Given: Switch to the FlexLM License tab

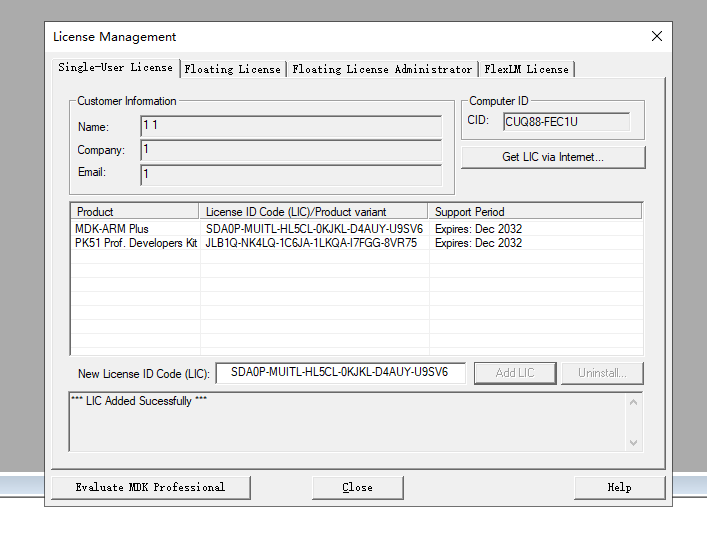Looking at the screenshot, I should pyautogui.click(x=526, y=69).
